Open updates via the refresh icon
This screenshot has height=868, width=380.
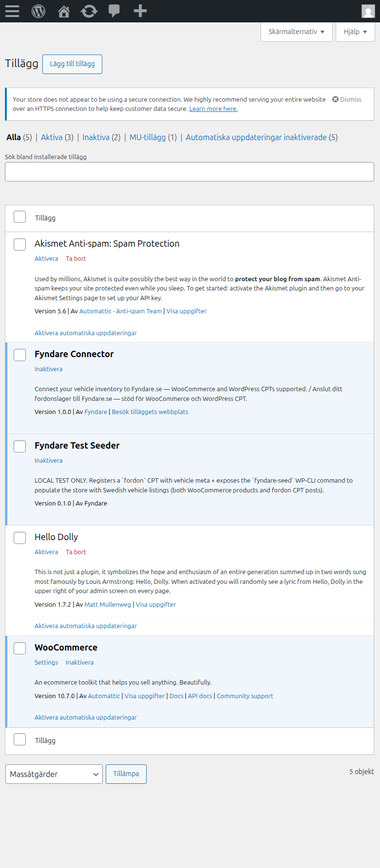click(89, 11)
